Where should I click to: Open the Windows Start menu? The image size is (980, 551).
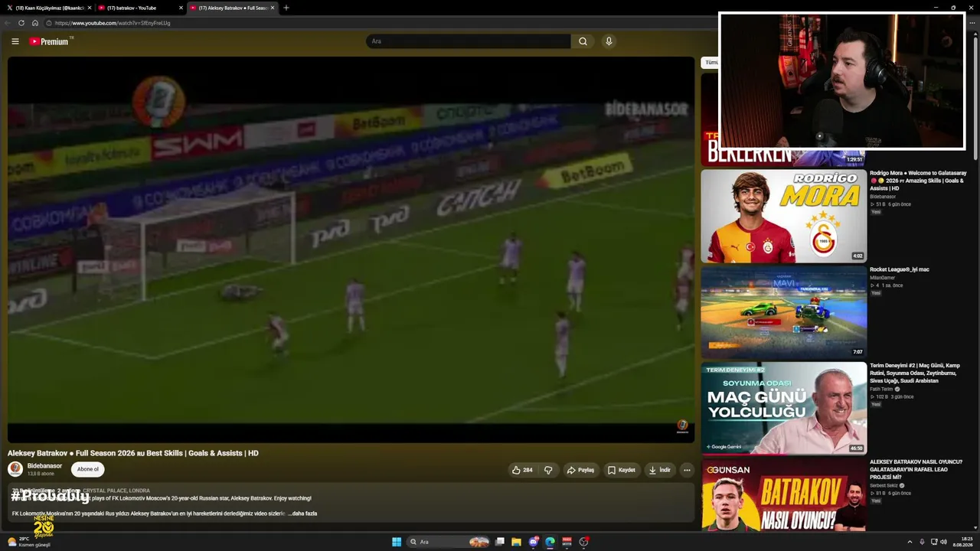pos(397,542)
